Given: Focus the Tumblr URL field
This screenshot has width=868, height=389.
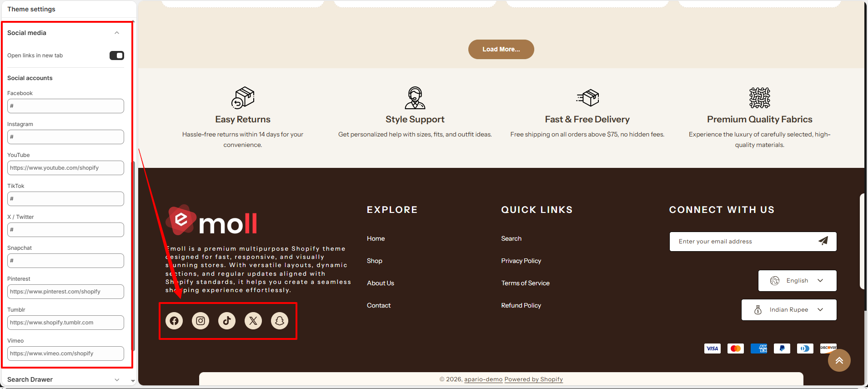Looking at the screenshot, I should pos(65,323).
